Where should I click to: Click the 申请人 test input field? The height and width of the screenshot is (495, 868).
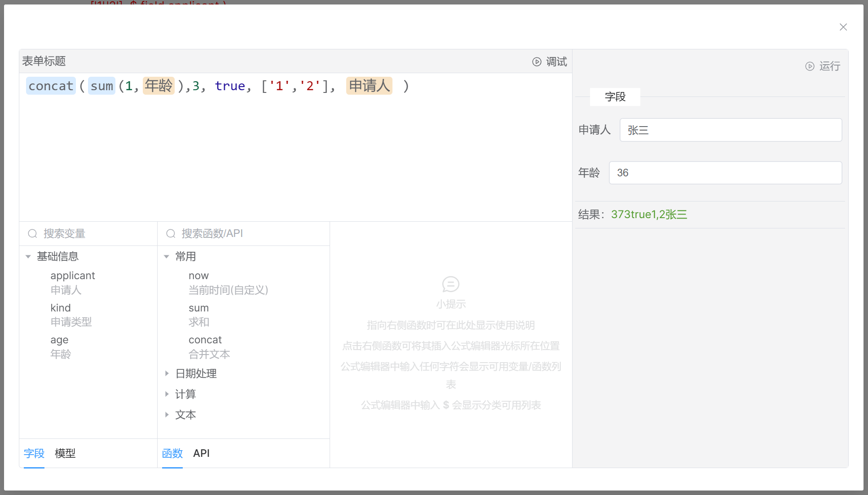tap(730, 130)
